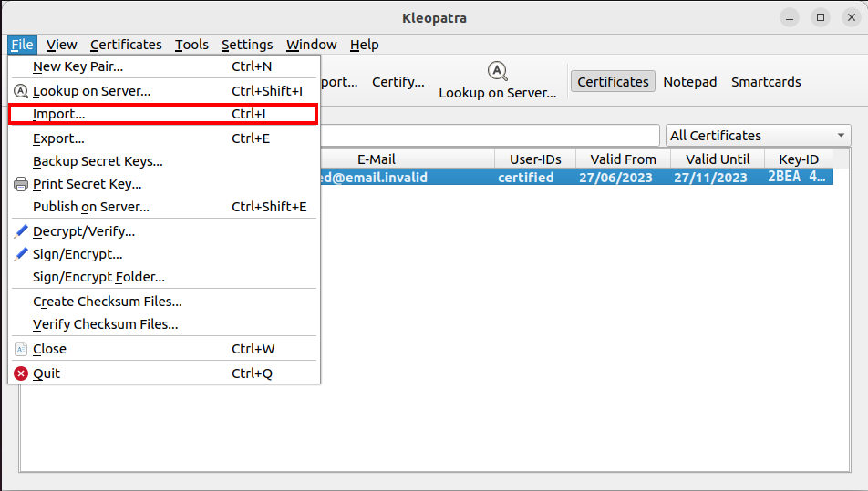
Task: Switch to the Certificates view button
Action: point(613,82)
